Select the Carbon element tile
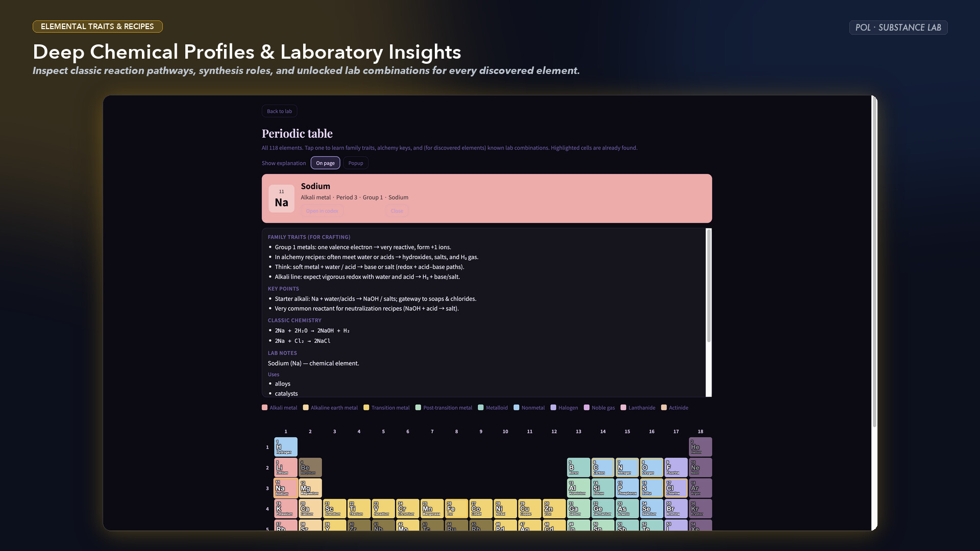Viewport: 980px width, 551px height. point(603,467)
